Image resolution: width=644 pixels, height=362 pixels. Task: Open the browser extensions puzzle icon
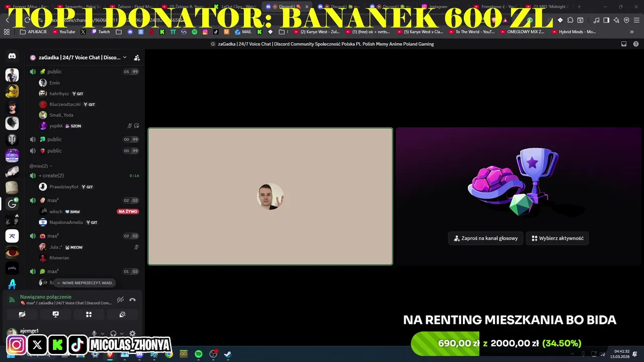(x=570, y=20)
